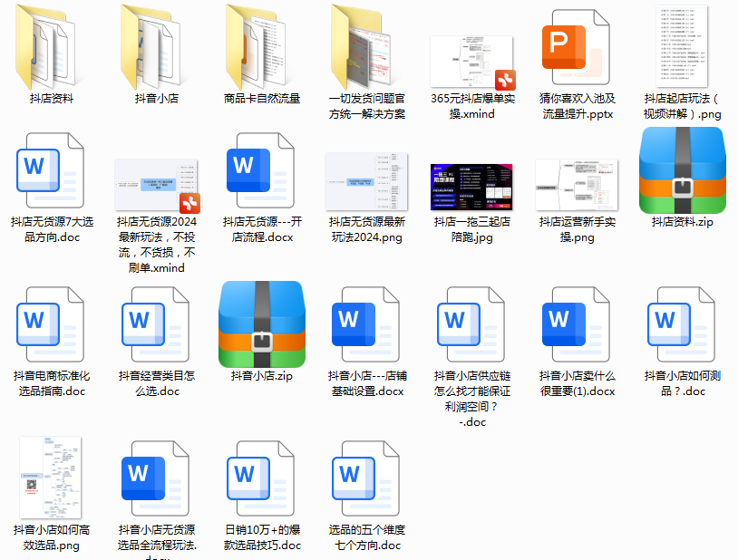The image size is (738, 560).
Task: Click the folder name "抖店资料"
Action: [x=52, y=99]
